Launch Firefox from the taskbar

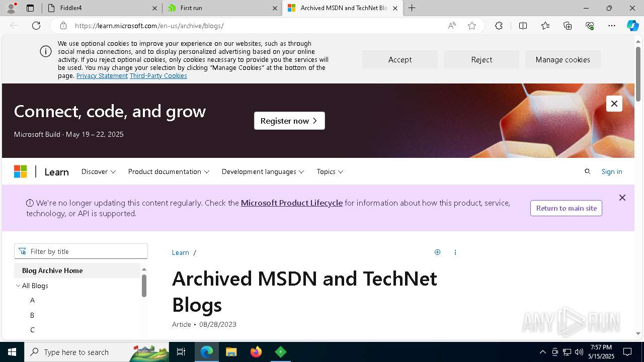256,352
